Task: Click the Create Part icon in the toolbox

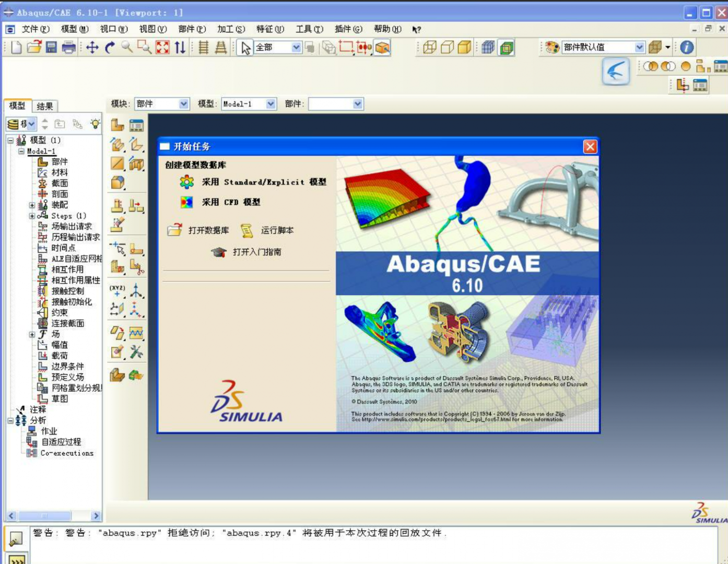Action: coord(118,125)
